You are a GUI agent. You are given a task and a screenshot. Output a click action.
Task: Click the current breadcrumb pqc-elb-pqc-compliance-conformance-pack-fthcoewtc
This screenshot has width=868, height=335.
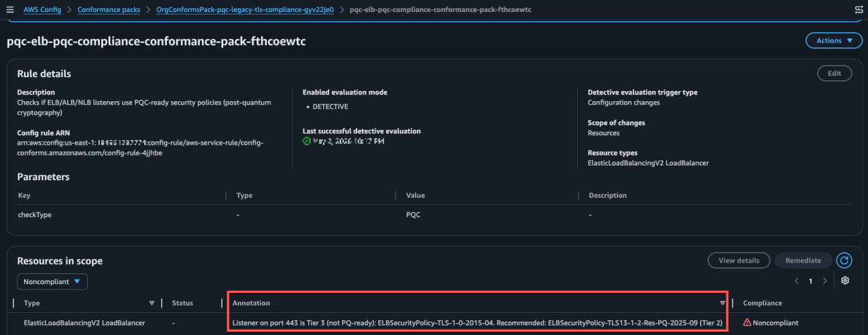coord(440,10)
